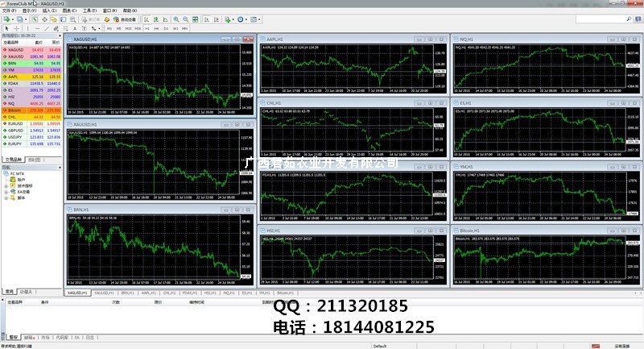This screenshot has height=349, width=644.
Task: Toggle the chart auto scroll icon
Action: 206,19
